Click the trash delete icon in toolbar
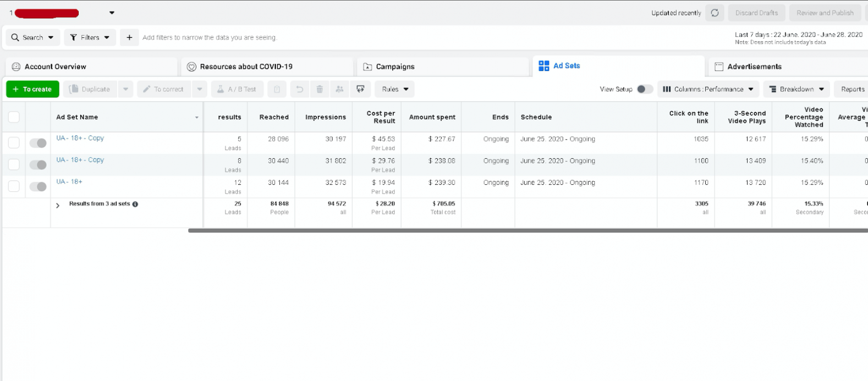The image size is (868, 381). [320, 89]
